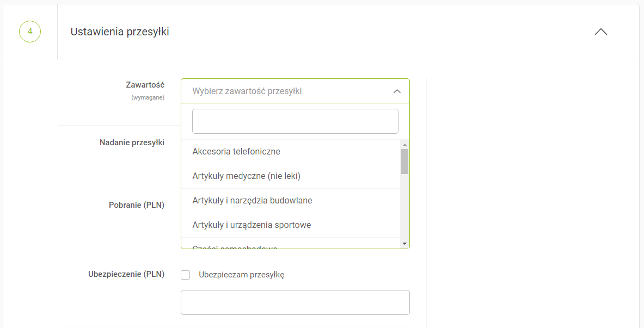Click the Ubezpieczenie (PLN) label
644x328 pixels.
coord(126,274)
